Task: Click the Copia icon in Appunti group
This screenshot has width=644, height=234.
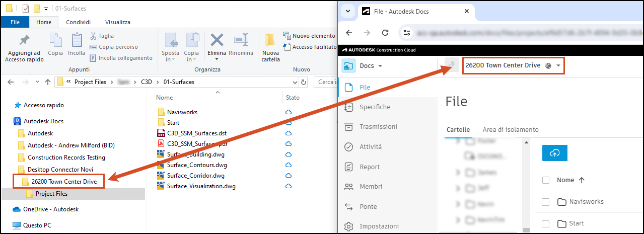Action: point(55,40)
